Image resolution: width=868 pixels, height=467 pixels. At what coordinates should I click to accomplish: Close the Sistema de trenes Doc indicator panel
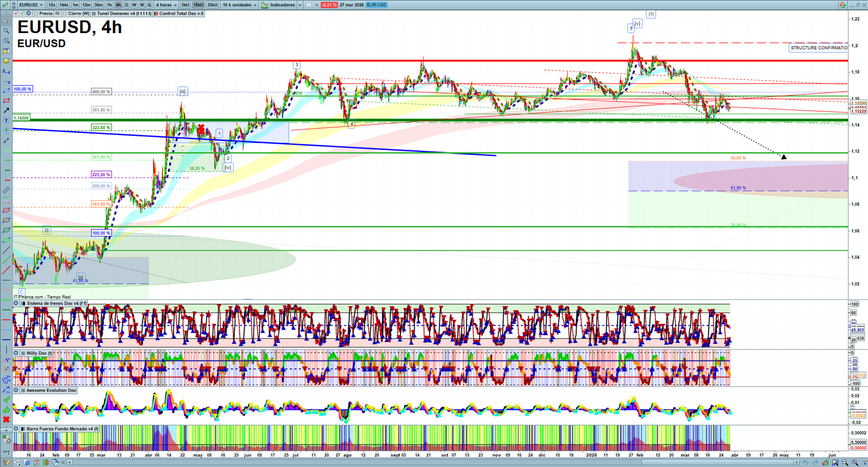[x=16, y=304]
